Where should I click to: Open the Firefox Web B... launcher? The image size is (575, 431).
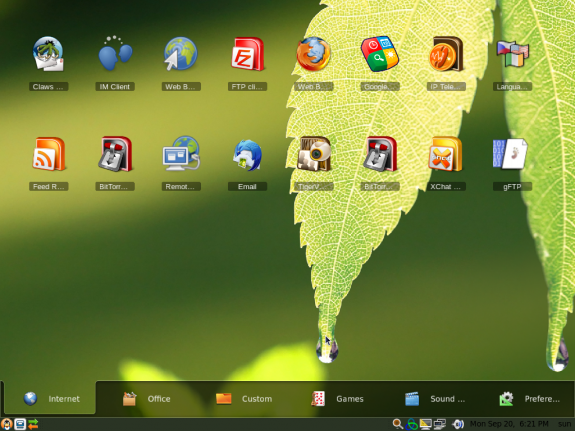coord(314,54)
